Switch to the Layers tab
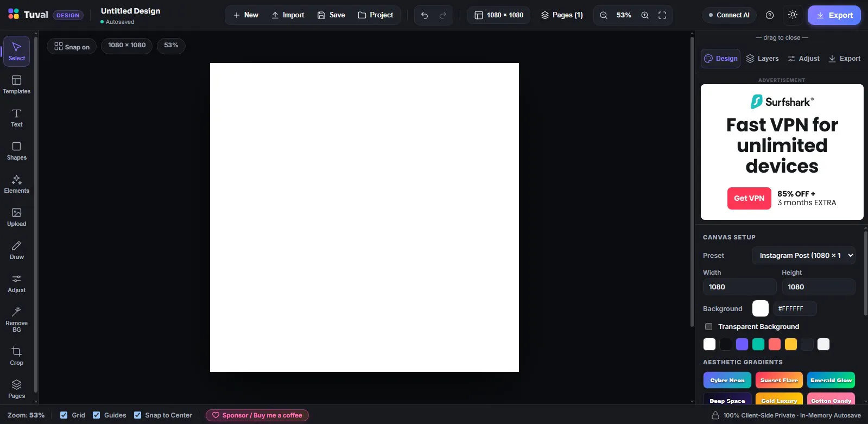 tap(762, 59)
